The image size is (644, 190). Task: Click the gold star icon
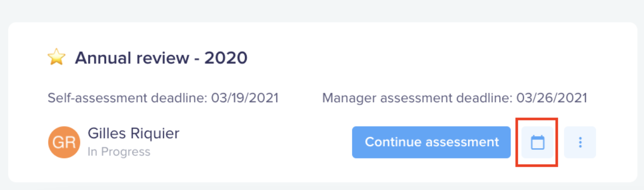56,58
